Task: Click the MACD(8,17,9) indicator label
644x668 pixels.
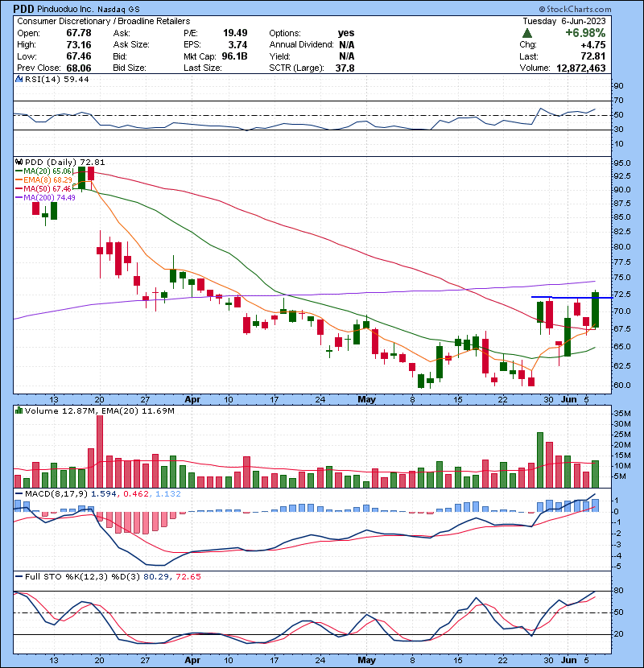Action: coord(56,494)
